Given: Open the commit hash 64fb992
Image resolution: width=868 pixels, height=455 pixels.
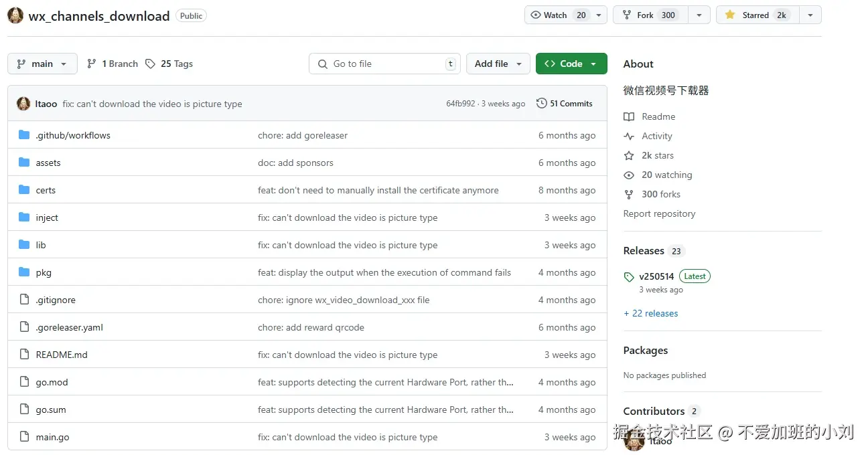Looking at the screenshot, I should tap(461, 104).
